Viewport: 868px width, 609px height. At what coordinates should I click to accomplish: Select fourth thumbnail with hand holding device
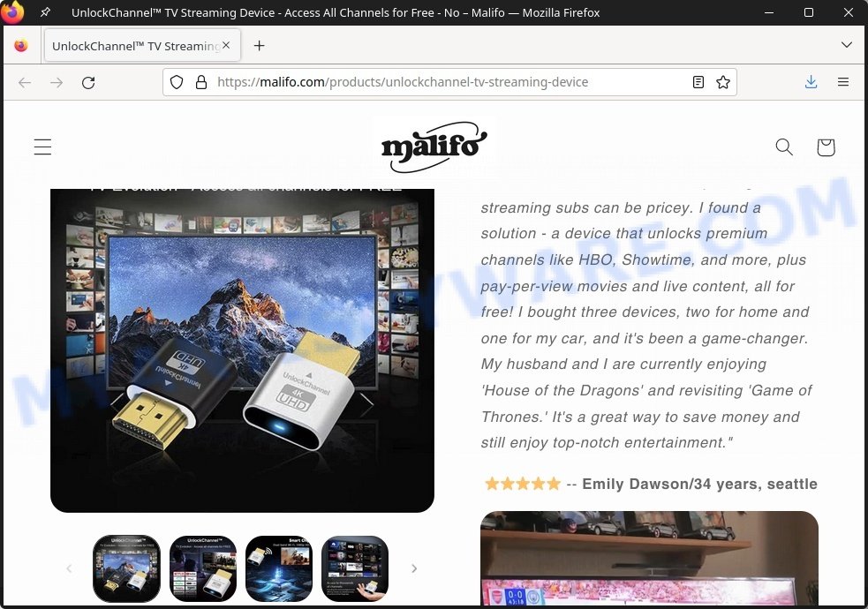355,568
